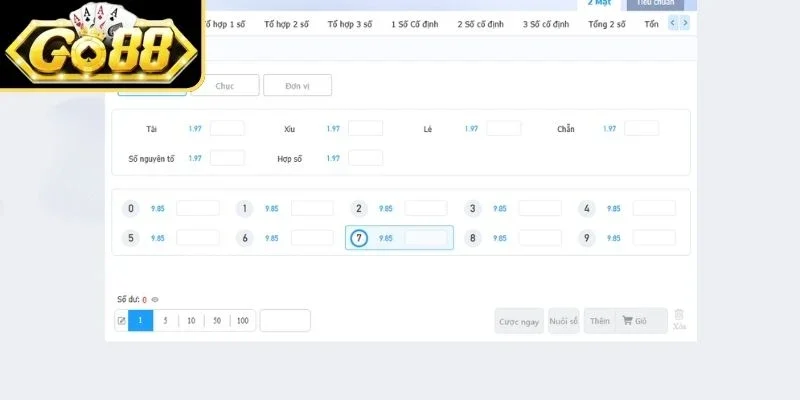
Task: Select highlighted number 7 circle
Action: pyautogui.click(x=359, y=238)
